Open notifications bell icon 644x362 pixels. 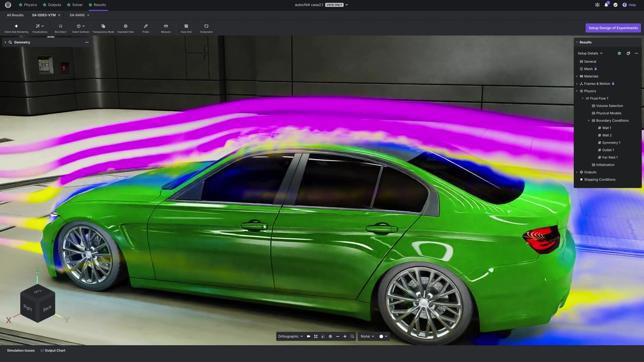[x=606, y=5]
